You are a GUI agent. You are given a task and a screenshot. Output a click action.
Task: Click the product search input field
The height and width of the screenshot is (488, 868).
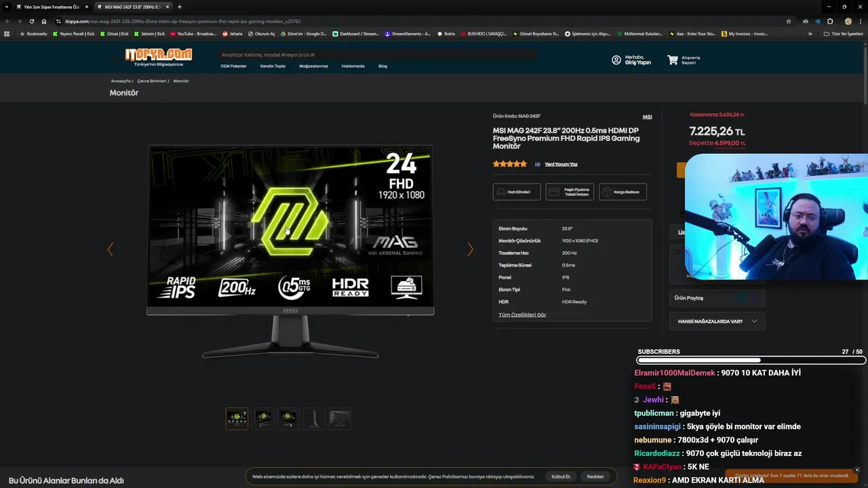[x=377, y=54]
